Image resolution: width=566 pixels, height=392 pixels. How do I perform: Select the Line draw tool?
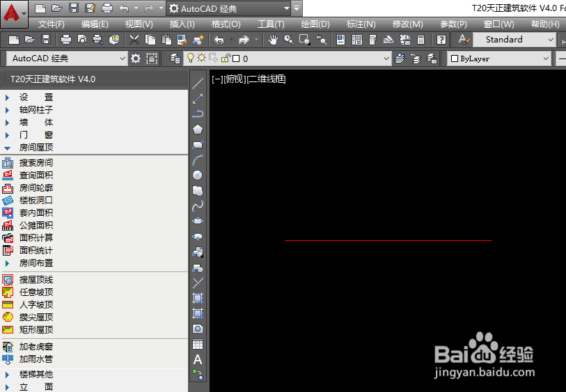tap(198, 84)
